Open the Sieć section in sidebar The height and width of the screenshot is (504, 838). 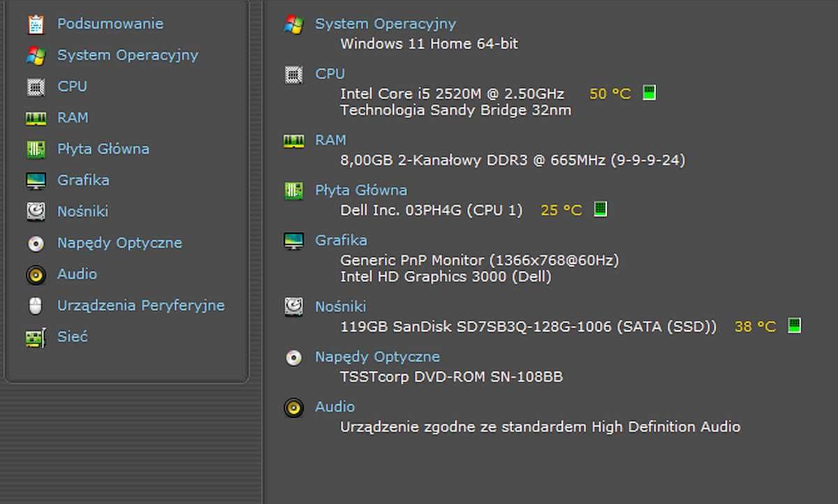(x=73, y=336)
